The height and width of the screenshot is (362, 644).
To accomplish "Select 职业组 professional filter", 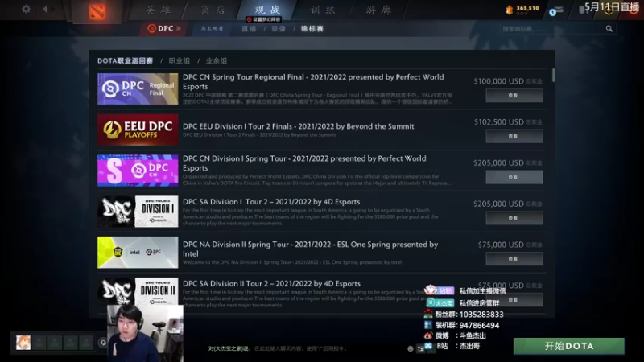I will click(180, 61).
